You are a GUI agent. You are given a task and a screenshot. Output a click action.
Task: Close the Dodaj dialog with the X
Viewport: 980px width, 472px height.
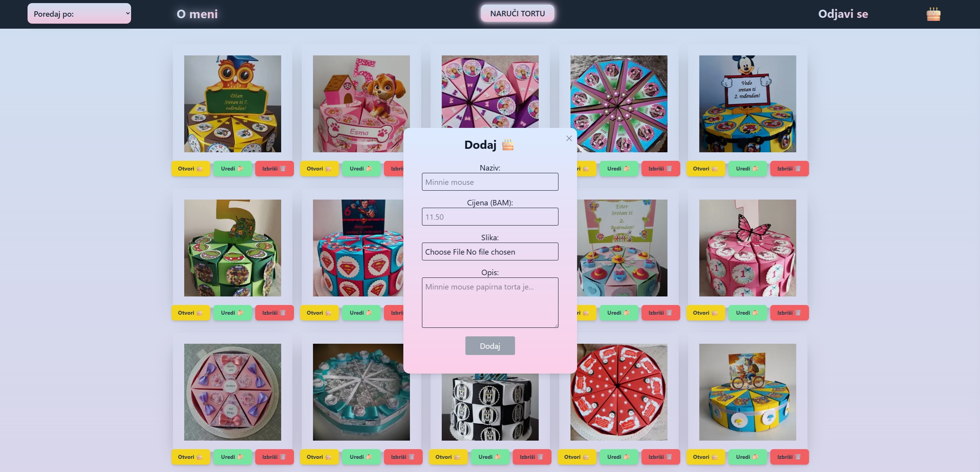pos(569,138)
